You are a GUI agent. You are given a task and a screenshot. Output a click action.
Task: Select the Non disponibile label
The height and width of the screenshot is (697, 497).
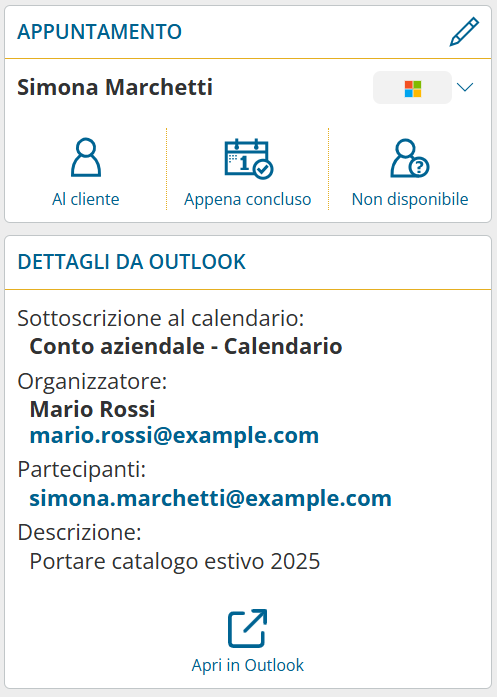click(x=410, y=199)
